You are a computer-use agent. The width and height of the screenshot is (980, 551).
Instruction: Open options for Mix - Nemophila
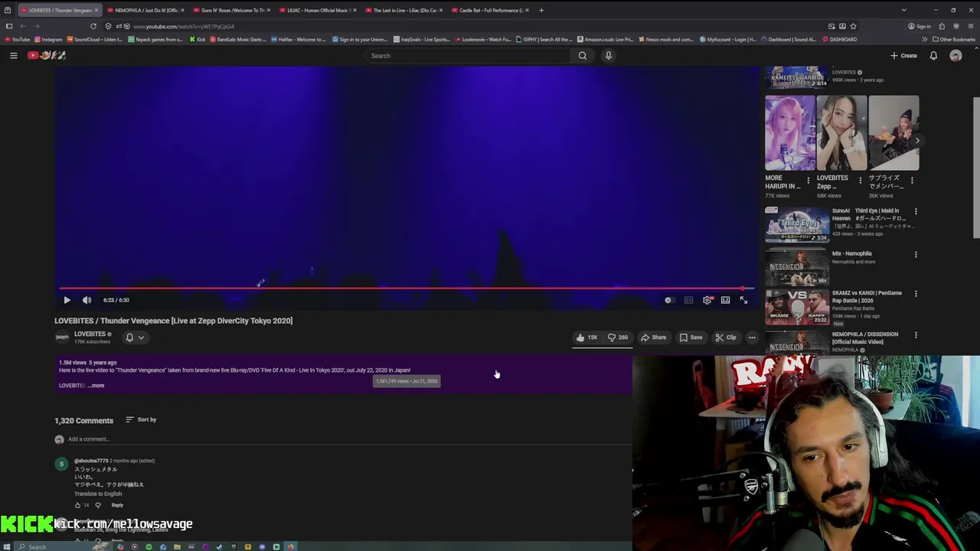coord(916,254)
